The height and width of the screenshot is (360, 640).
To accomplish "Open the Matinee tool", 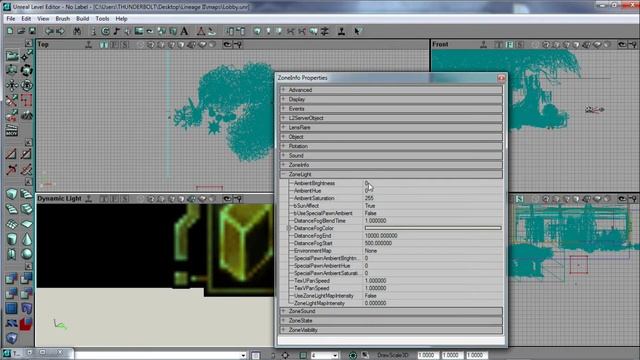I will [x=12, y=130].
